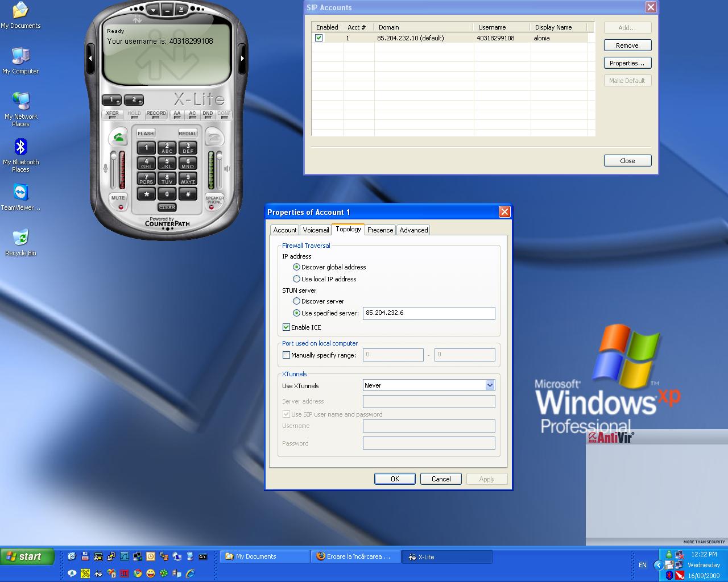728x582 pixels.
Task: Select Use local IP address radio
Action: tap(296, 279)
